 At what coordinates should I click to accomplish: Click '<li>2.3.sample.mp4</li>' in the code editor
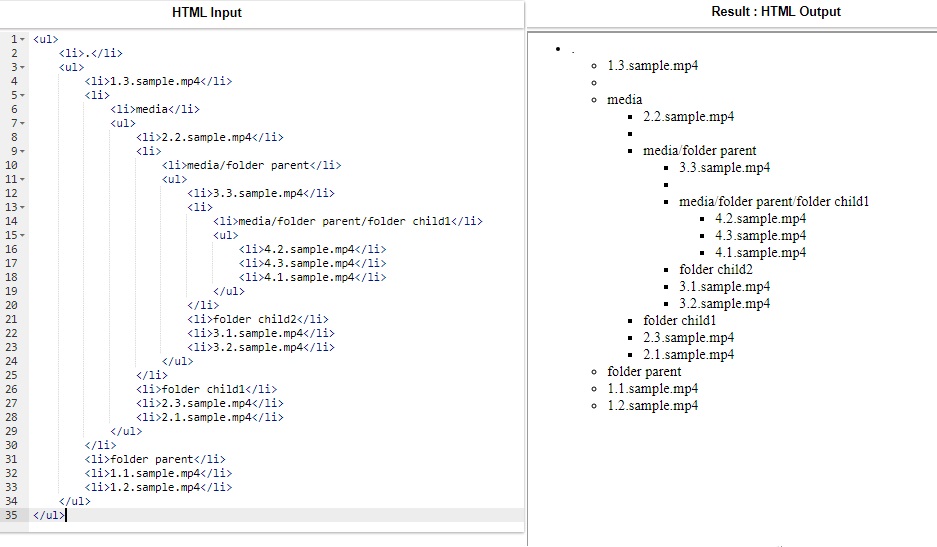[210, 404]
